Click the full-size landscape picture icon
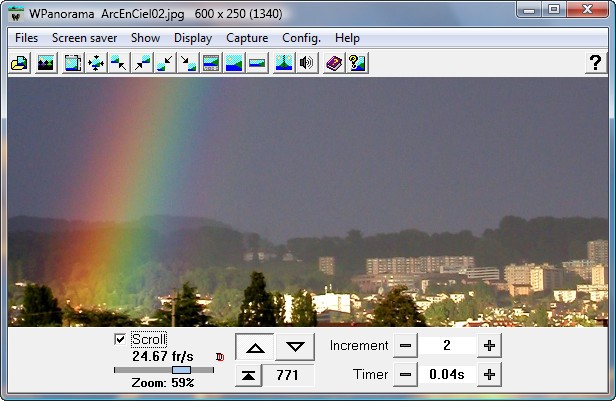The image size is (616, 401). [234, 63]
